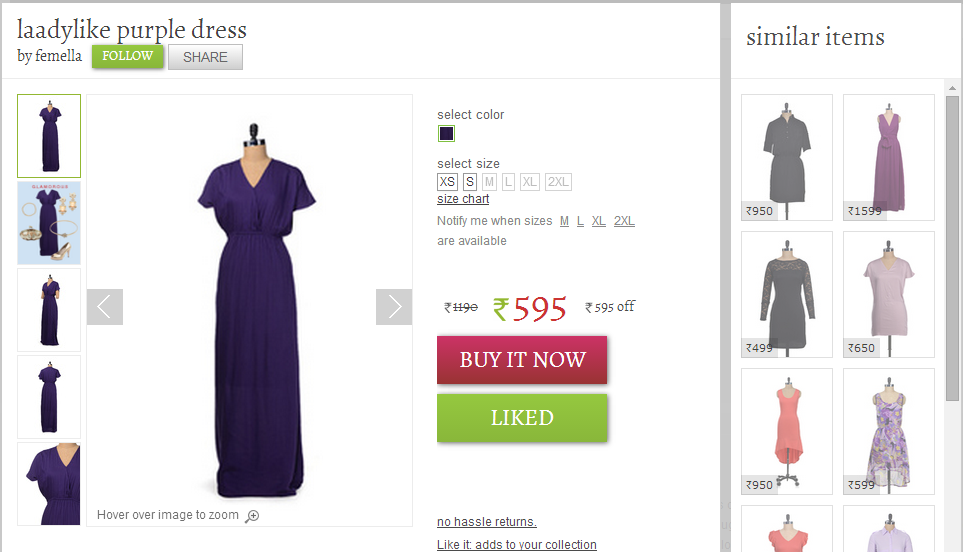Image resolution: width=963 pixels, height=552 pixels.
Task: Show the next product image arrow
Action: [394, 306]
